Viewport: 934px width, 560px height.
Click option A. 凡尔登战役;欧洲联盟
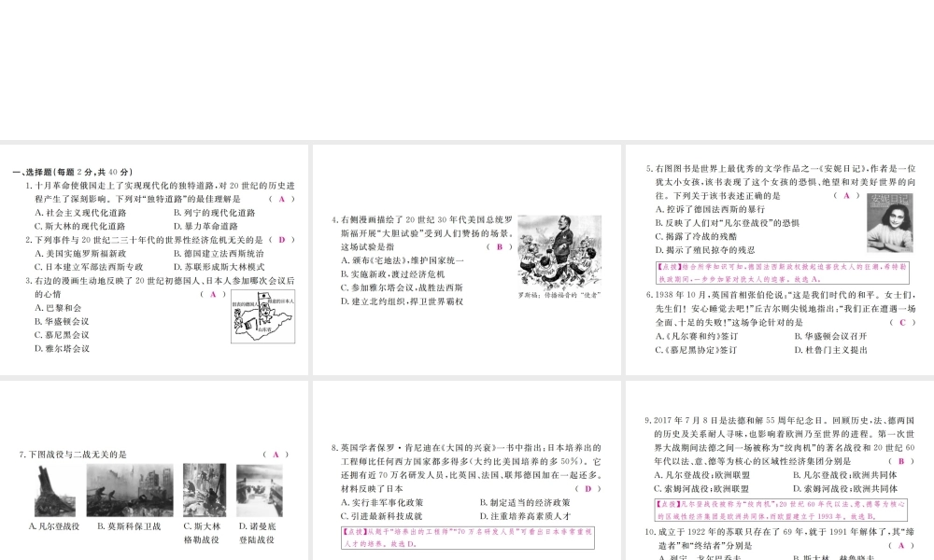702,475
